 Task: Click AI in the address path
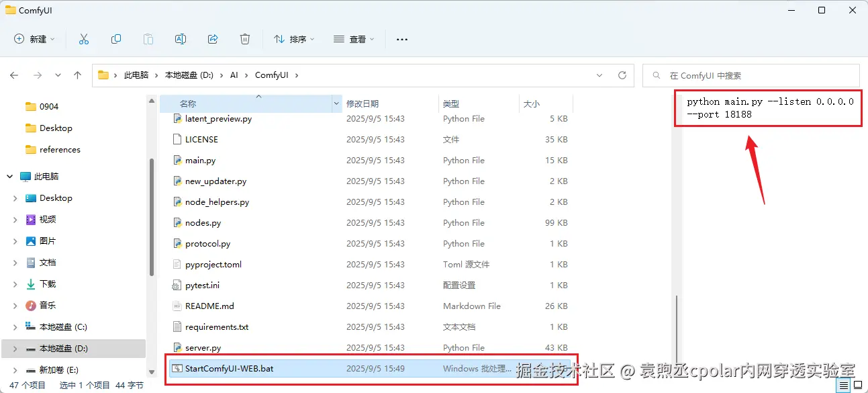[234, 75]
